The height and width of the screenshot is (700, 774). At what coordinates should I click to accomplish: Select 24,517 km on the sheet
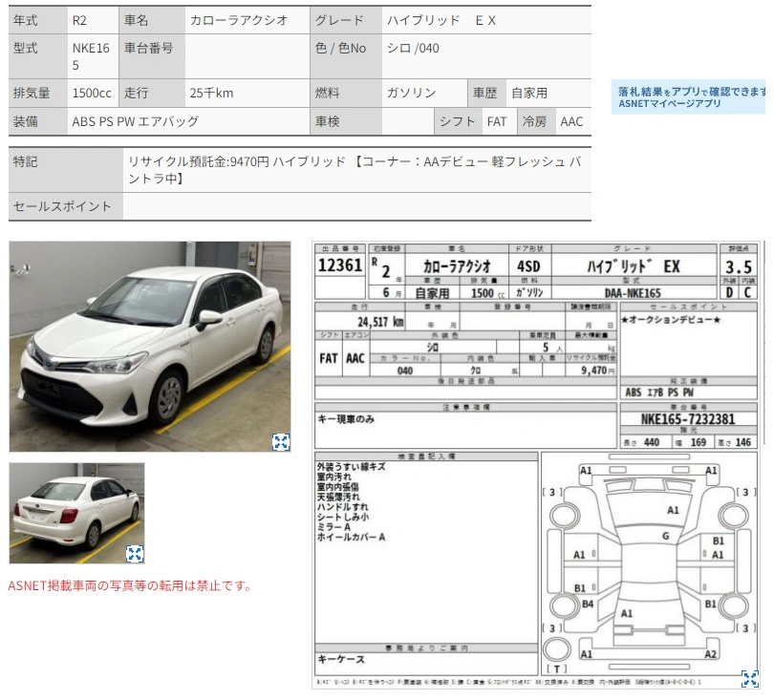(x=380, y=322)
